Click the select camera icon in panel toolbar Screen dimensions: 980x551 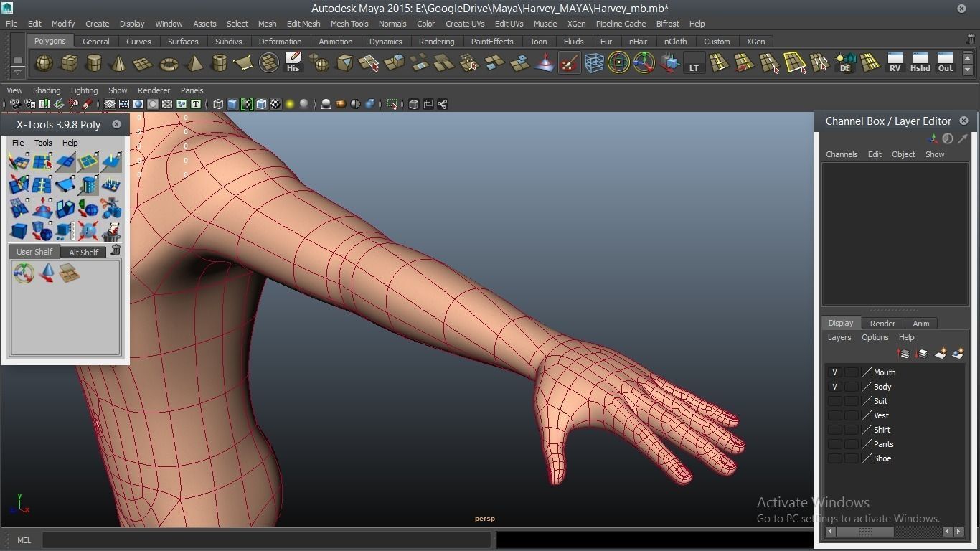coord(15,104)
